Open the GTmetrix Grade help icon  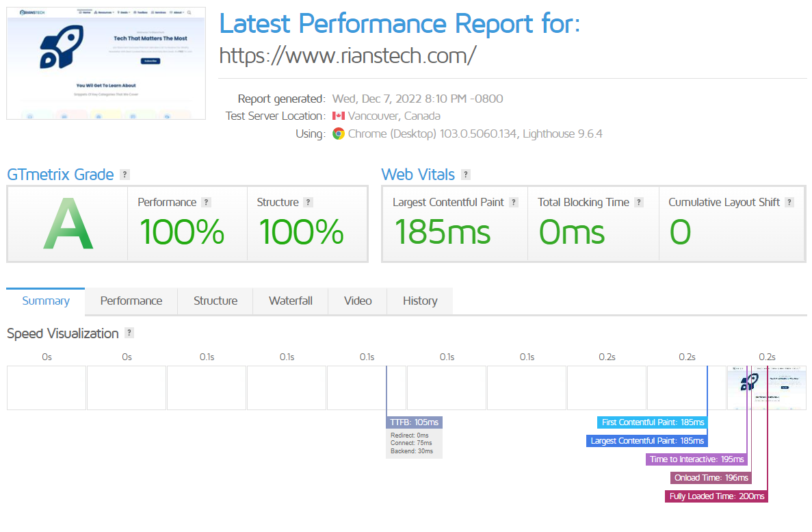click(x=125, y=175)
